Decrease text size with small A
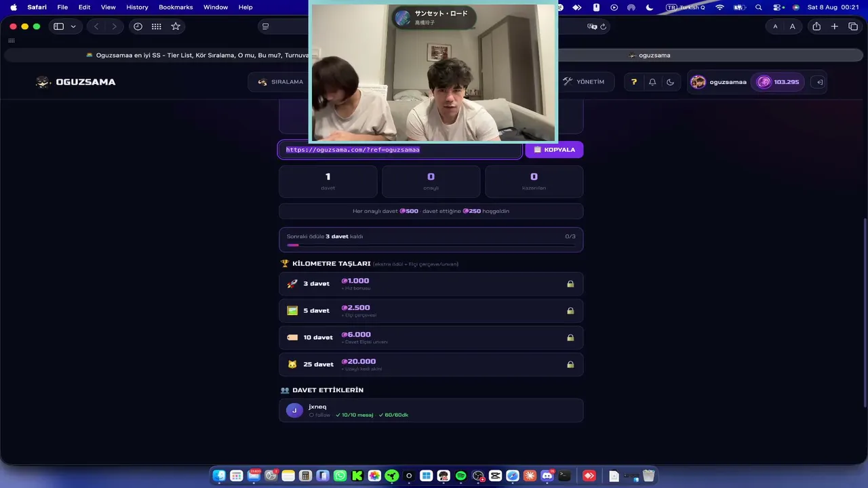 pos(775,26)
